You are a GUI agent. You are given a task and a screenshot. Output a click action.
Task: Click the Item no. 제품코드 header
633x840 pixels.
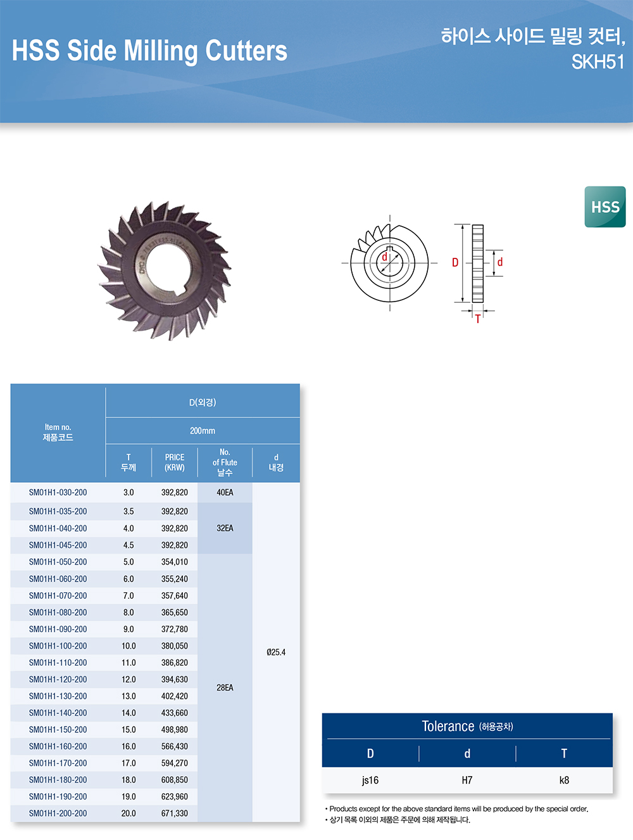coord(58,432)
